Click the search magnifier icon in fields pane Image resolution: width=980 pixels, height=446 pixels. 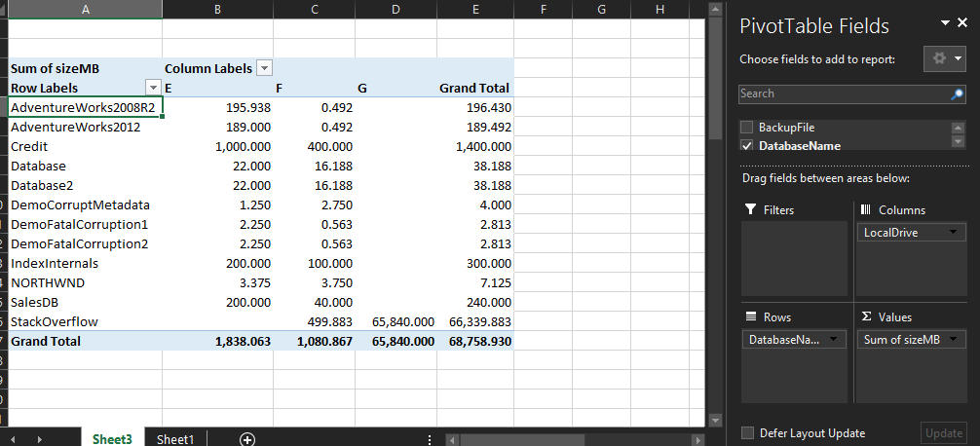coord(957,94)
